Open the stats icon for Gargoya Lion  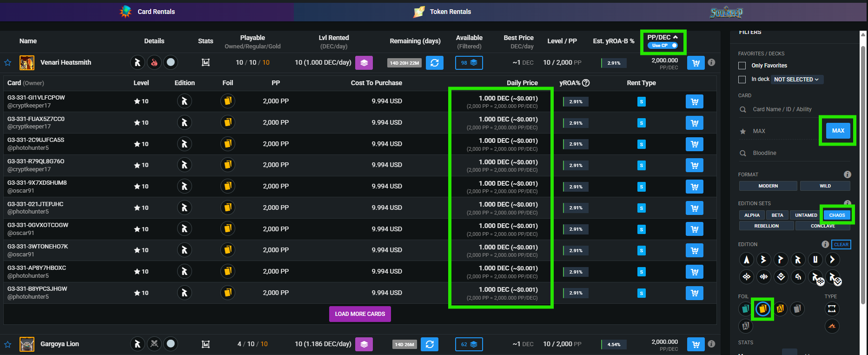pyautogui.click(x=205, y=344)
